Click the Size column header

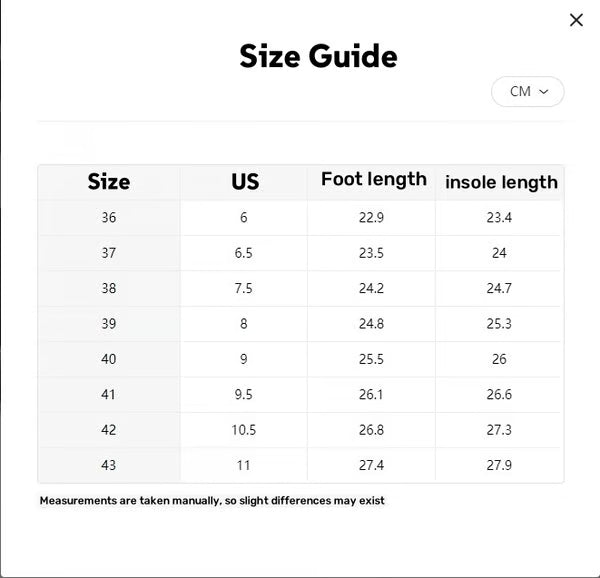click(109, 182)
